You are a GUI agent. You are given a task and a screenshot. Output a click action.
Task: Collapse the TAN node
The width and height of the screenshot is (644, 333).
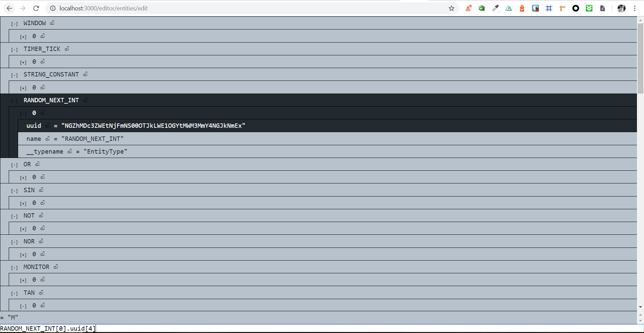coord(14,293)
